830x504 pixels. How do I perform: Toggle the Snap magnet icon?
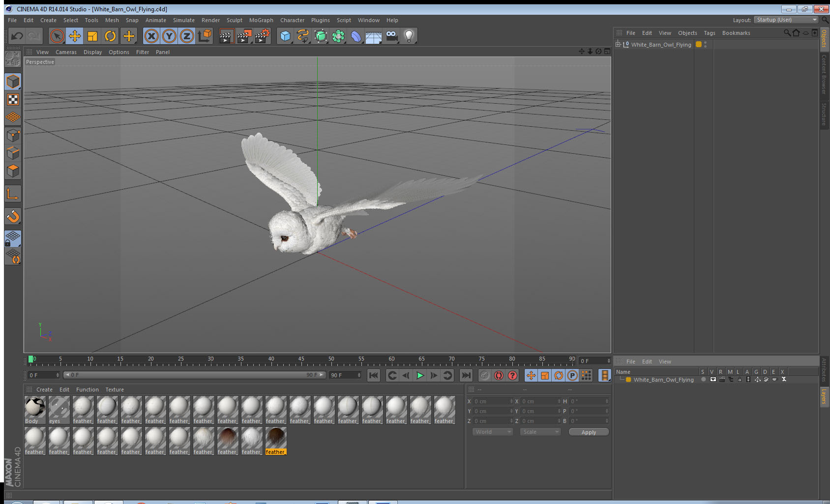coord(13,216)
